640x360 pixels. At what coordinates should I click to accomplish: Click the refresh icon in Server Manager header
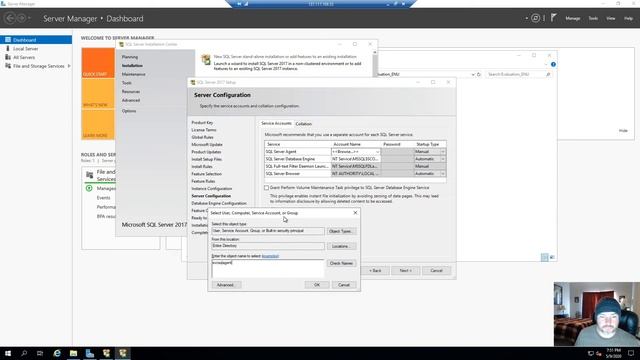[536, 18]
